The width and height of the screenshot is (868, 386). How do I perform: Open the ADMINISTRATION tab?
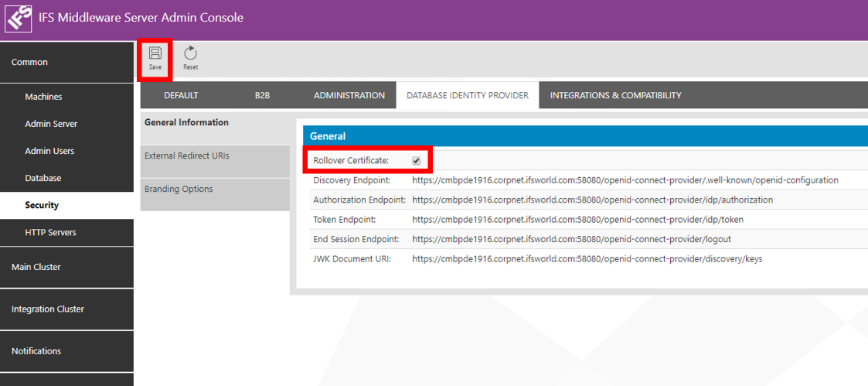(x=349, y=96)
